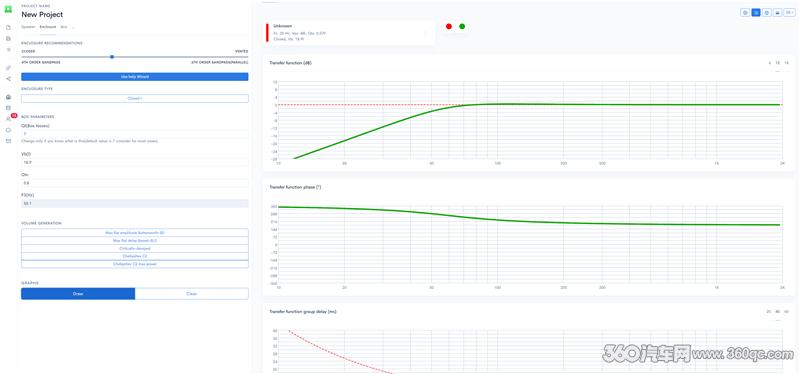The height and width of the screenshot is (374, 800).
Task: Click the Use help Wizard button
Action: tap(135, 77)
